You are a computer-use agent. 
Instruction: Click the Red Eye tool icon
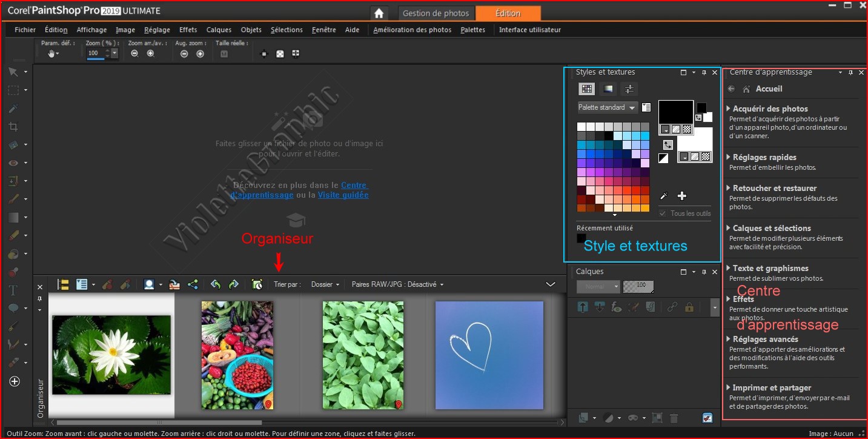pos(13,163)
